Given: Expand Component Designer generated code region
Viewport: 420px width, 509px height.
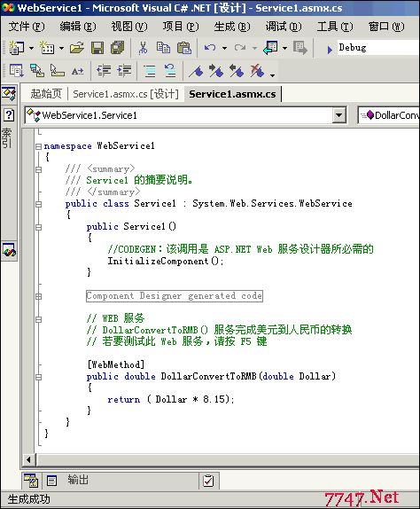Looking at the screenshot, I should (38, 296).
